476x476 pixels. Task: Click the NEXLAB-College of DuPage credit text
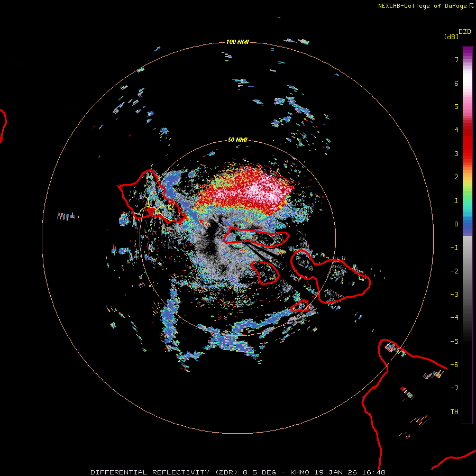point(422,6)
